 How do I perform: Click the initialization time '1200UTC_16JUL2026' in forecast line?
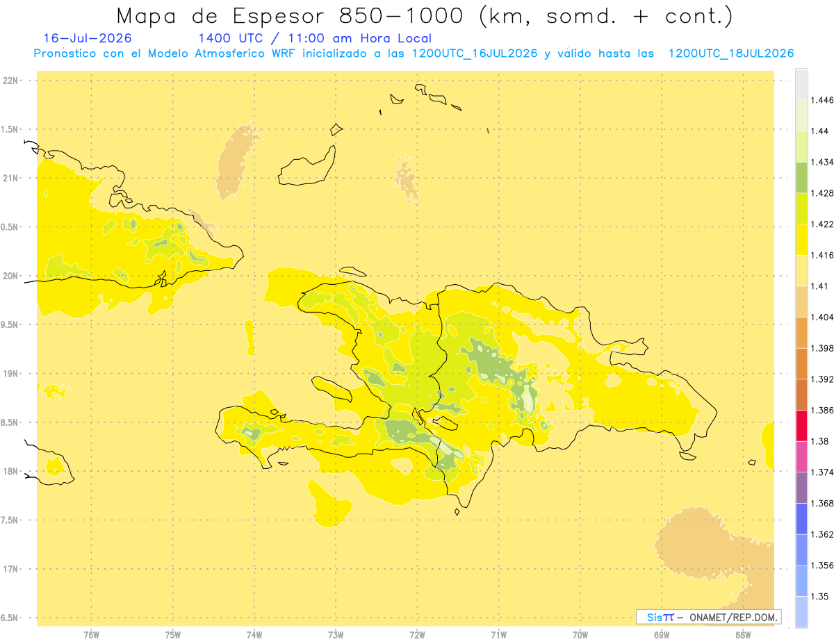coord(474,53)
